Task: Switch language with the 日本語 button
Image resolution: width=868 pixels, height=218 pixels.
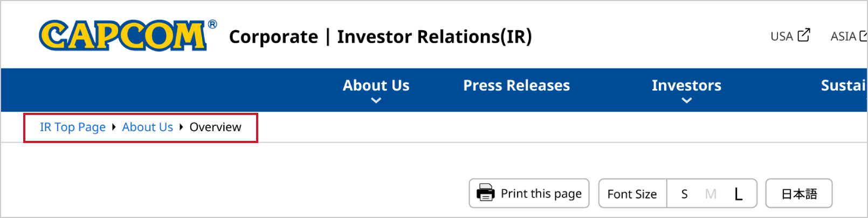Action: pyautogui.click(x=799, y=193)
